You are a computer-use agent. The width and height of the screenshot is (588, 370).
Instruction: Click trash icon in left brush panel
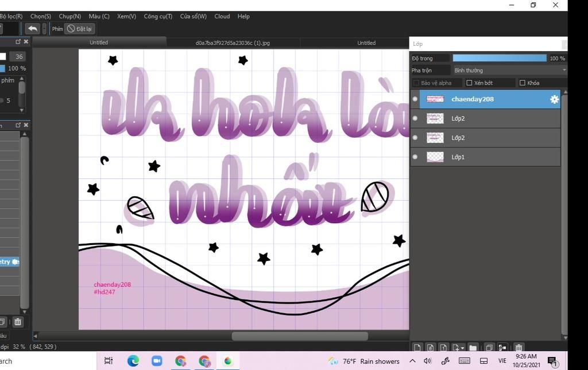(x=18, y=322)
